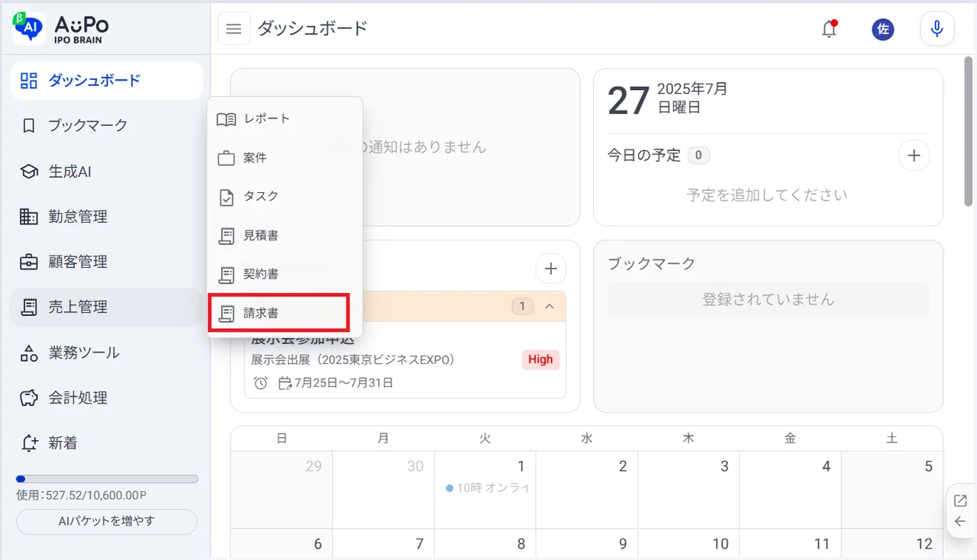This screenshot has height=560, width=977.
Task: Open 勤怠管理 section in sidebar
Action: click(x=106, y=217)
